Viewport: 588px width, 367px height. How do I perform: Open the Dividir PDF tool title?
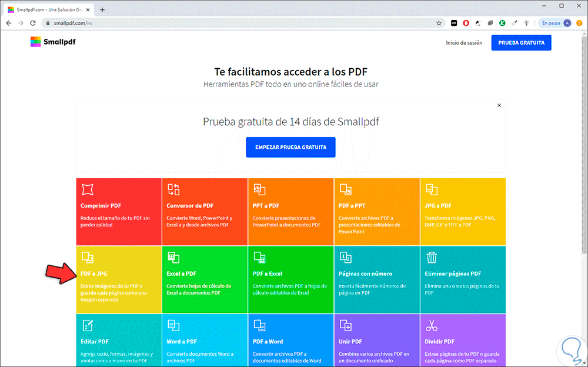pos(439,342)
